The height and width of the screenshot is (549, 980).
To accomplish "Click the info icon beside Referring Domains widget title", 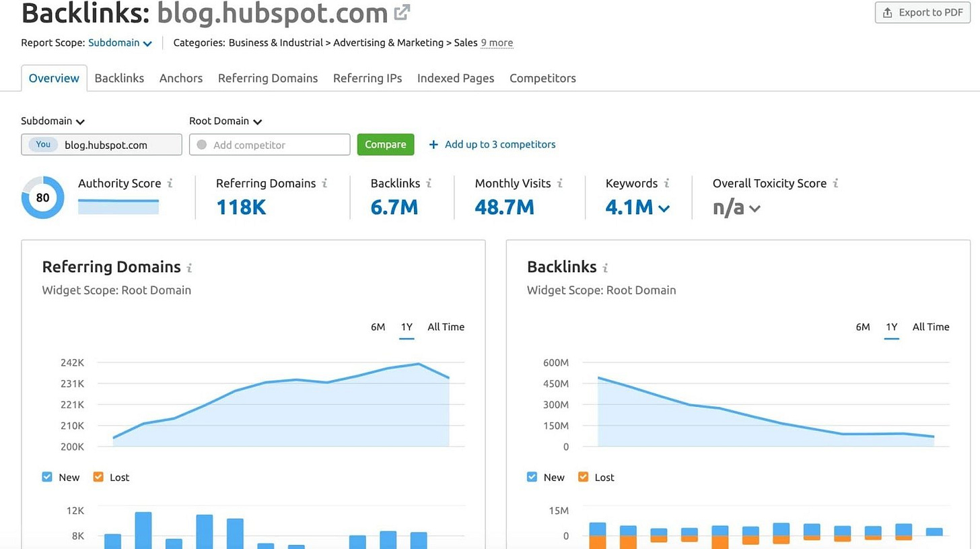I will click(190, 267).
